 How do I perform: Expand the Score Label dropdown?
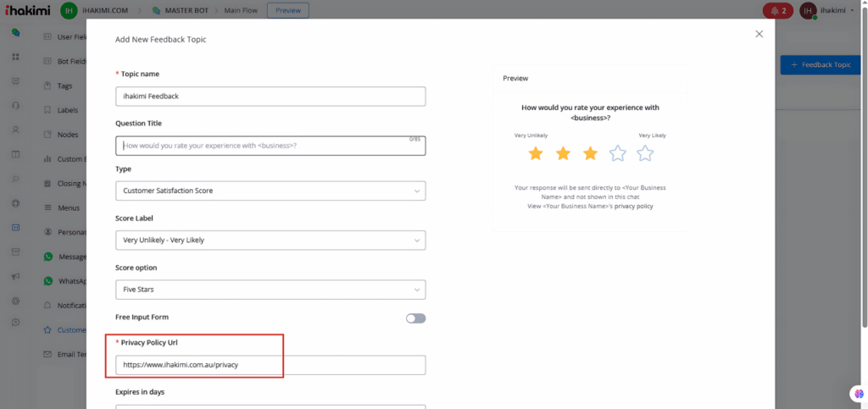pos(270,240)
